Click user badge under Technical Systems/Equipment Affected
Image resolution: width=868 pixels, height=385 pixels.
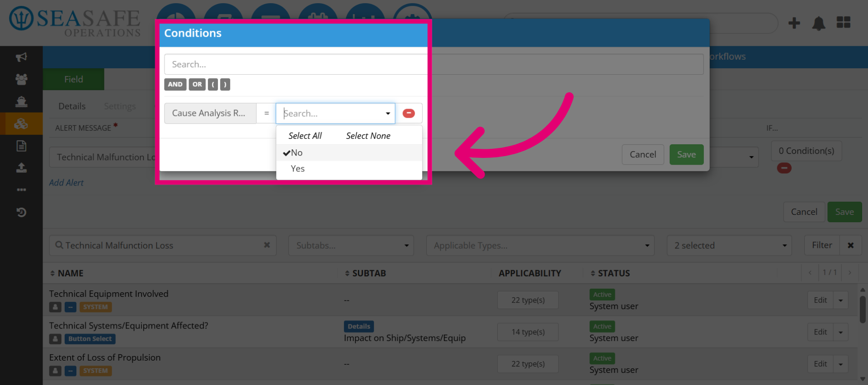click(55, 339)
